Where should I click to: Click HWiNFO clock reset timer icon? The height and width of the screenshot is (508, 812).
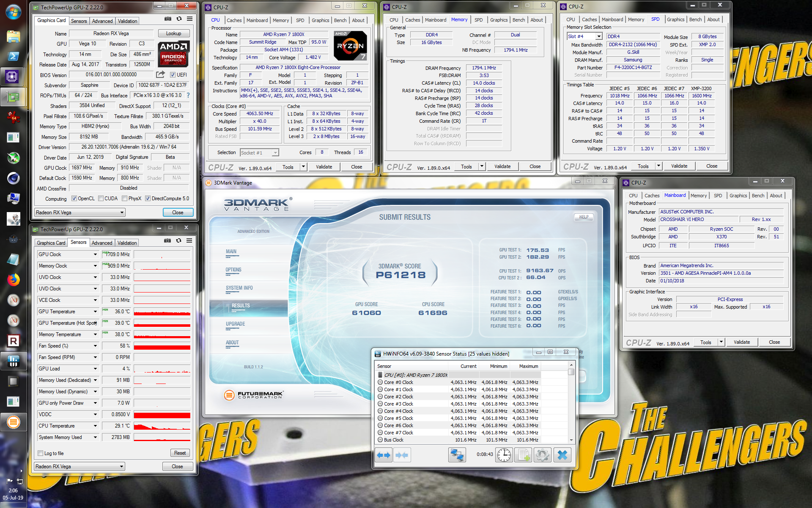point(504,455)
